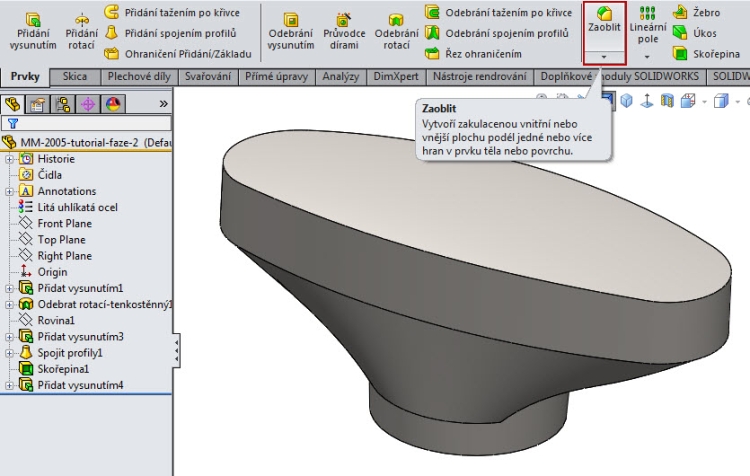Image resolution: width=750 pixels, height=476 pixels.
Task: Switch to the Analýzy tab
Action: pos(341,77)
